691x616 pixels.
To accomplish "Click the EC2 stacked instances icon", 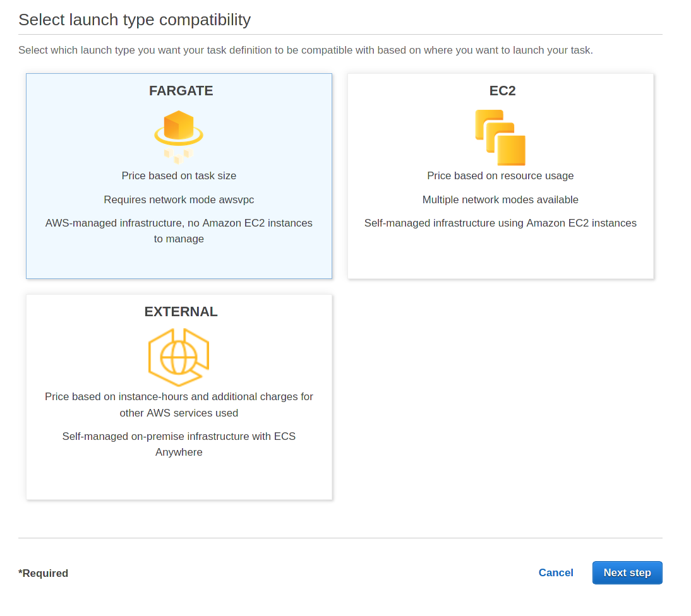I will (x=500, y=137).
